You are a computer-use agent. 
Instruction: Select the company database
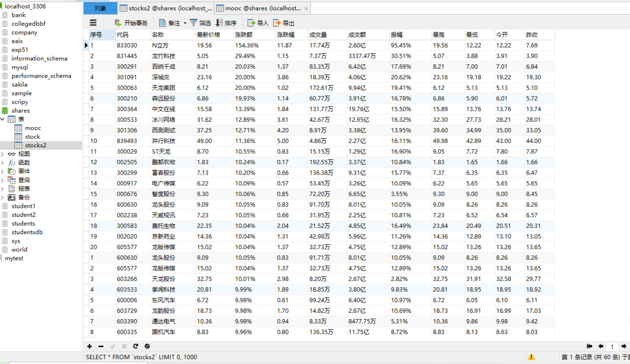(24, 32)
